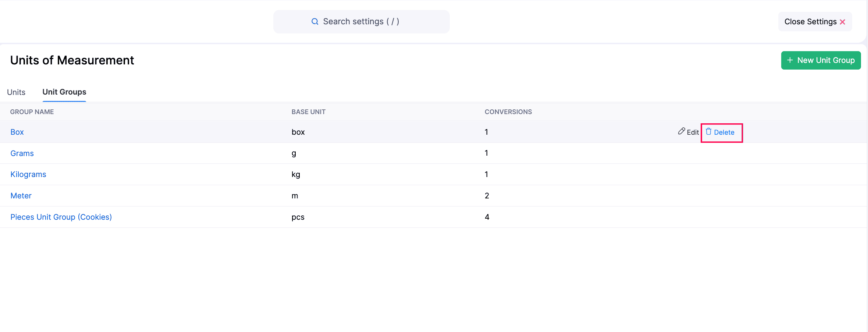Close Settings using the red X
Viewport: 868px width, 332px height.
pos(843,22)
